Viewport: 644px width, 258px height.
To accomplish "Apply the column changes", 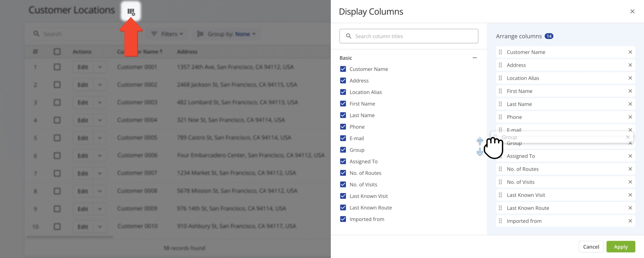I will tap(620, 247).
